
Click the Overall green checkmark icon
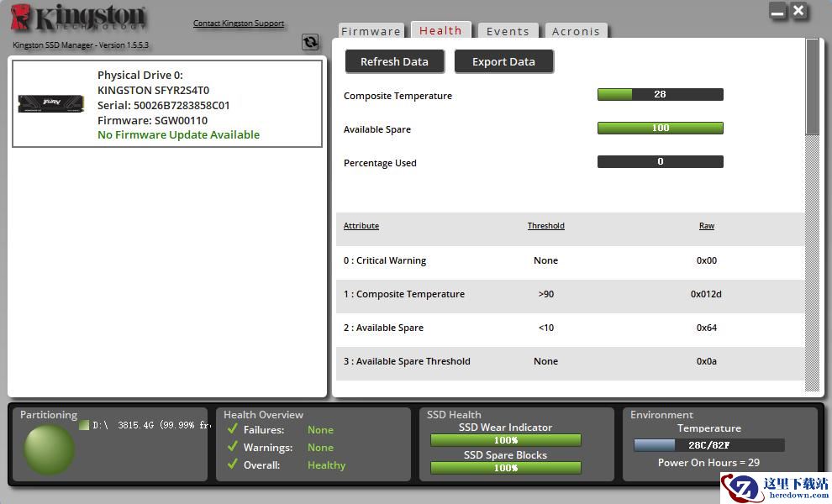[x=233, y=464]
